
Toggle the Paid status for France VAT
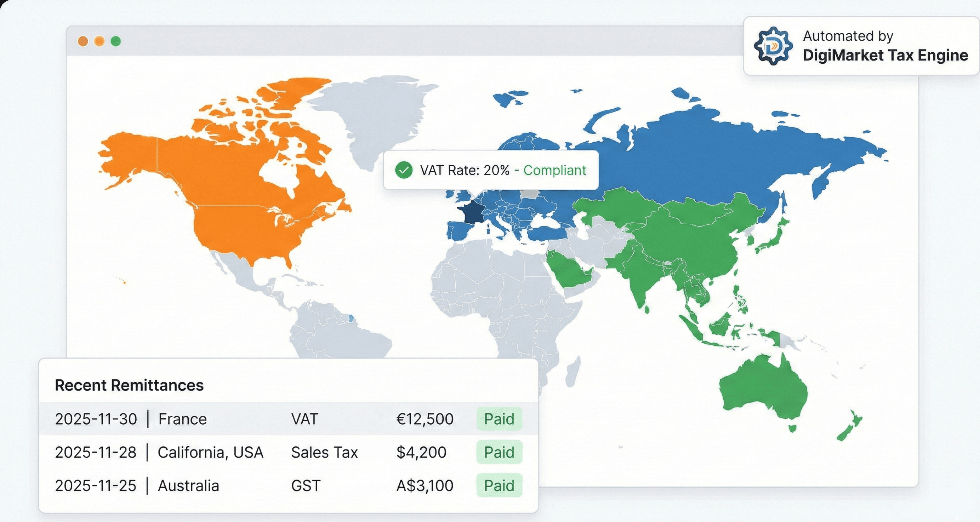[499, 419]
